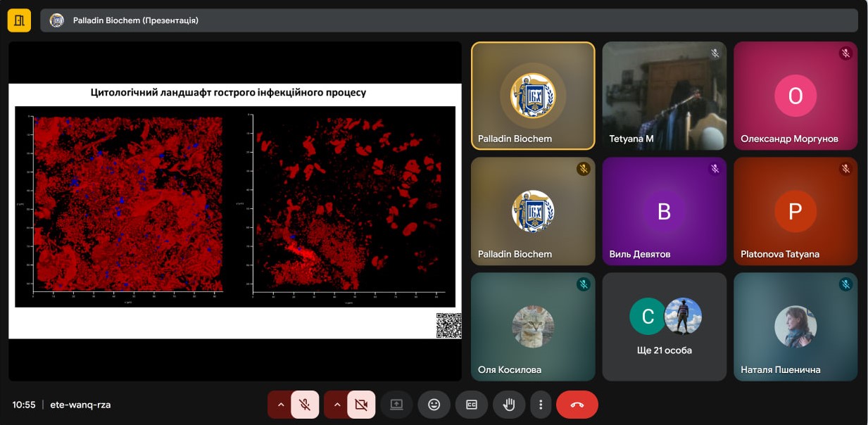Leave call with red hang-up button
The width and height of the screenshot is (868, 425).
577,405
